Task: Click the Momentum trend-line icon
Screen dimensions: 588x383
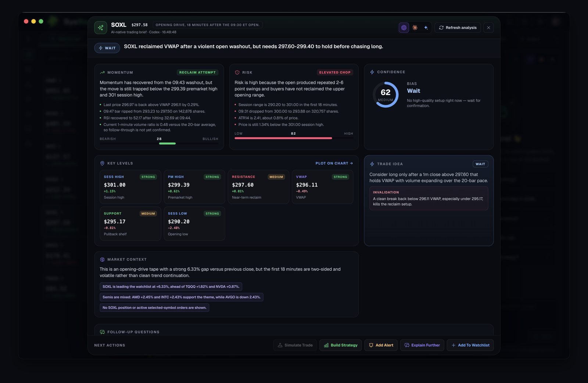Action: click(102, 72)
